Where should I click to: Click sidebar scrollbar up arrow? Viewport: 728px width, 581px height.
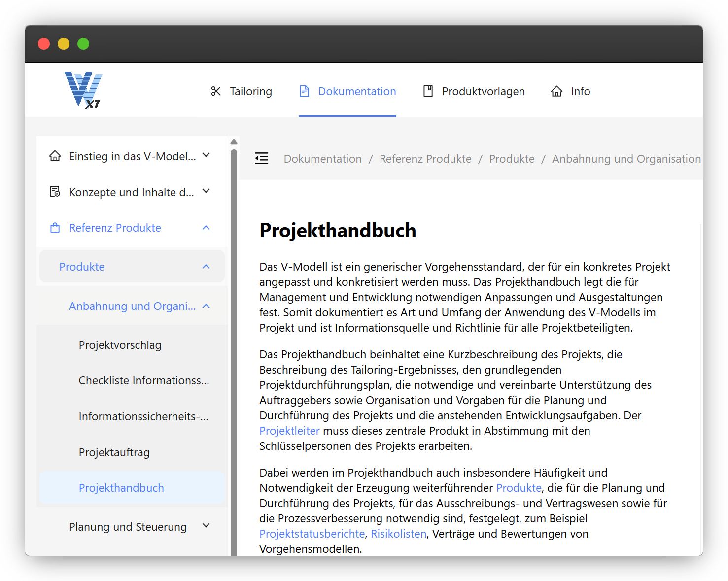click(x=234, y=142)
